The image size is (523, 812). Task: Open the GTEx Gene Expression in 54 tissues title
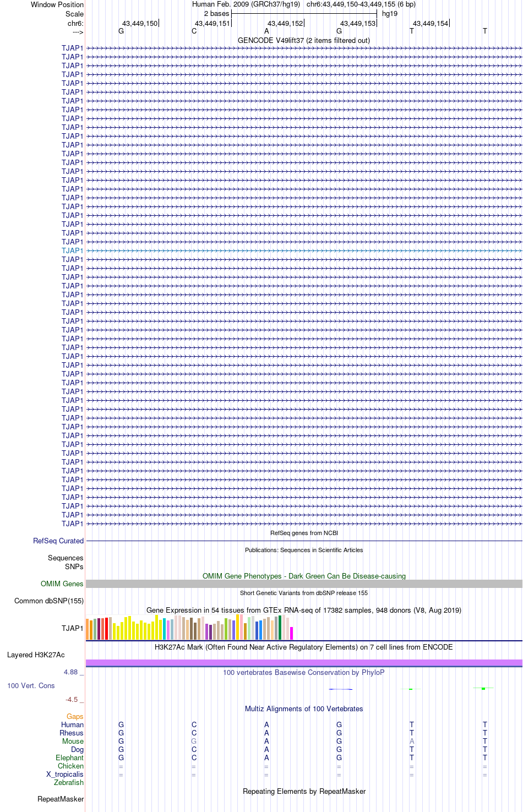[x=304, y=610]
